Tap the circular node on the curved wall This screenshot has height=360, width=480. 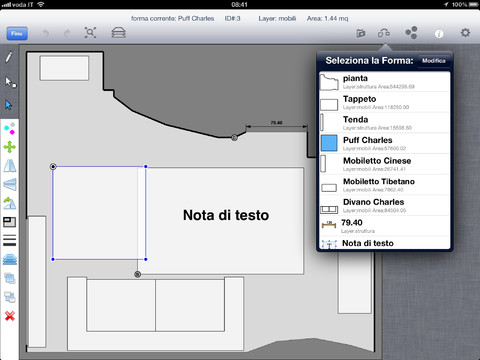click(x=234, y=137)
